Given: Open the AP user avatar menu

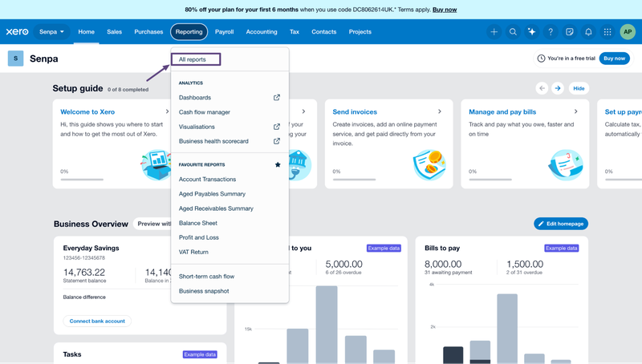Looking at the screenshot, I should click(628, 31).
